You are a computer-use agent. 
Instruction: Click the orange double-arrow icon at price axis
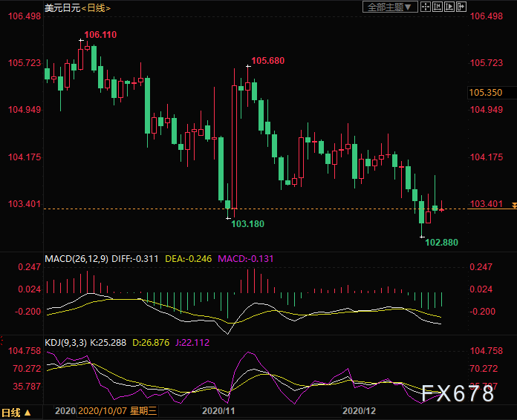click(x=512, y=204)
